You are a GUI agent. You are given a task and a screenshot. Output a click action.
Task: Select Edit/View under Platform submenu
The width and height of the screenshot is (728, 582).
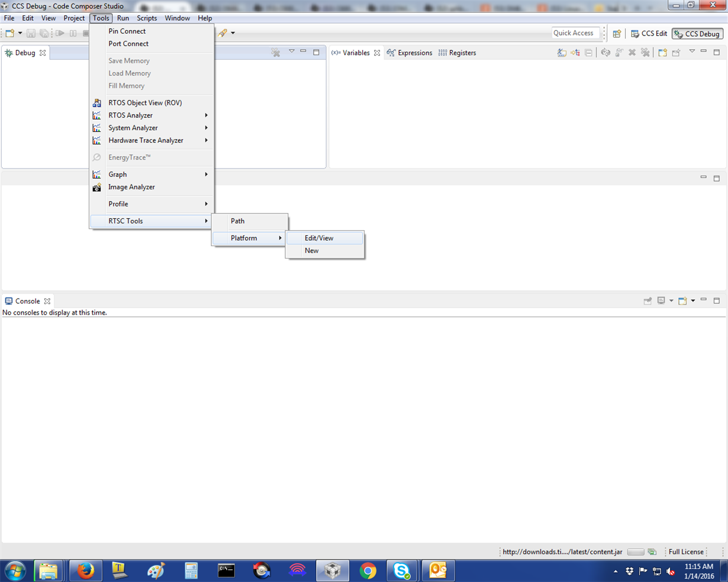pos(325,238)
